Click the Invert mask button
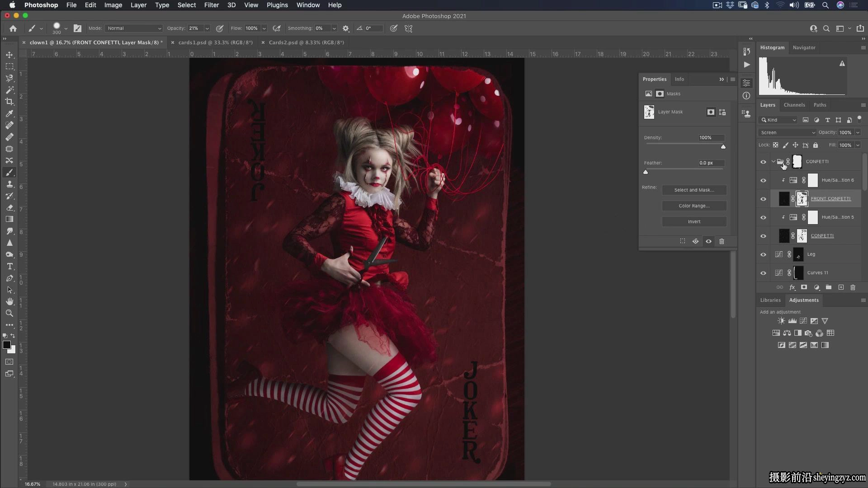Screen dimensions: 868x488 click(694, 221)
